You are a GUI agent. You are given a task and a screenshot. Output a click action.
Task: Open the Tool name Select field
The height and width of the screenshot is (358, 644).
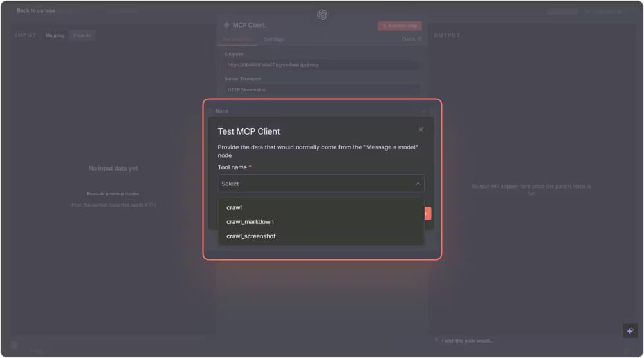click(x=315, y=184)
